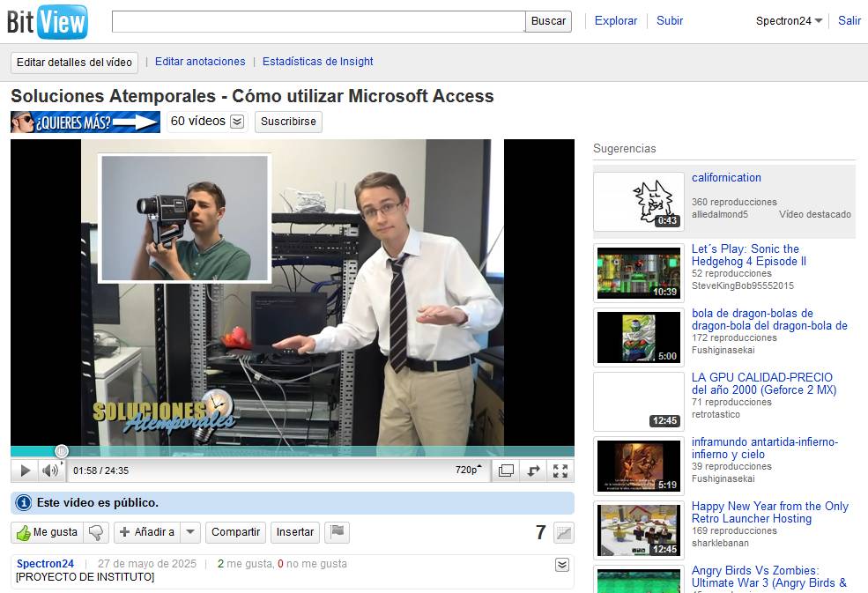Open Angry Birds Vs Zombies video link
The height and width of the screenshot is (593, 868).
[x=769, y=576]
